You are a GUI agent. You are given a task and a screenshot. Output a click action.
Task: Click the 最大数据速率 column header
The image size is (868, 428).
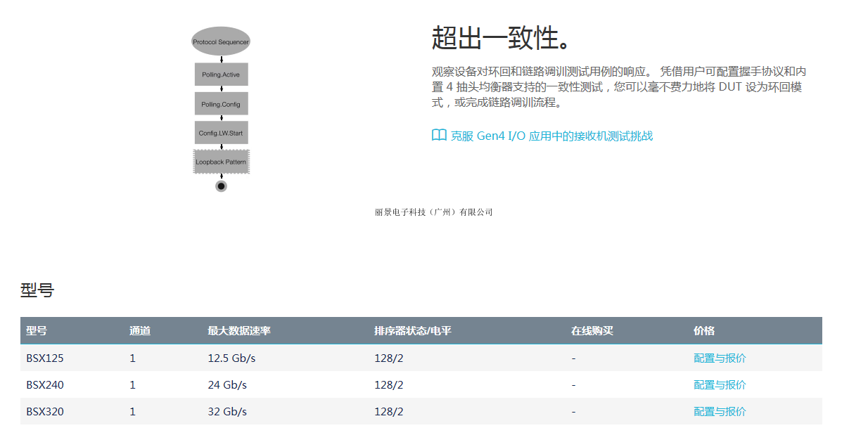click(x=239, y=330)
